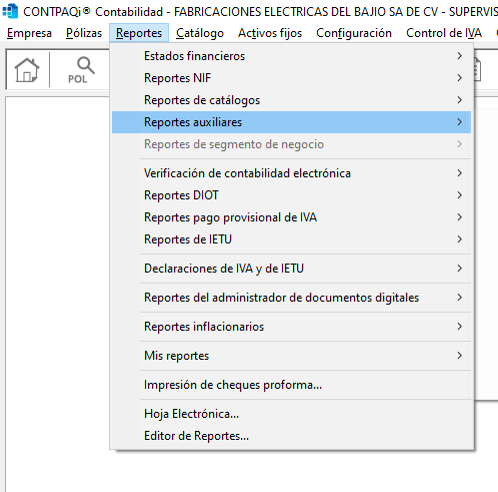Expand Reportes de catálogos submenu

tap(291, 100)
